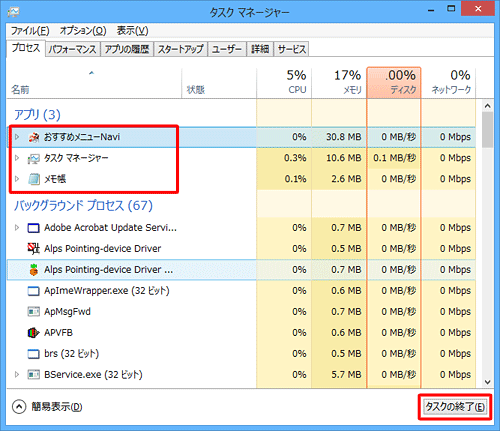Expand the メモ帳 row

[17, 179]
